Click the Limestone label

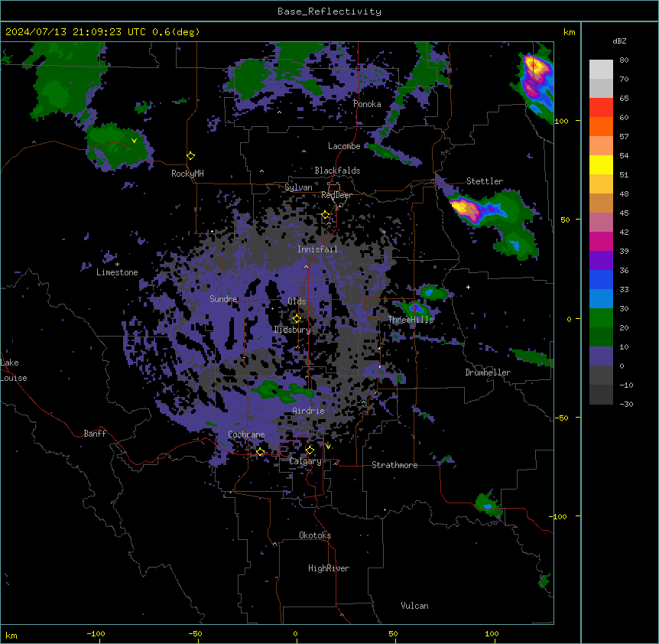tap(117, 272)
